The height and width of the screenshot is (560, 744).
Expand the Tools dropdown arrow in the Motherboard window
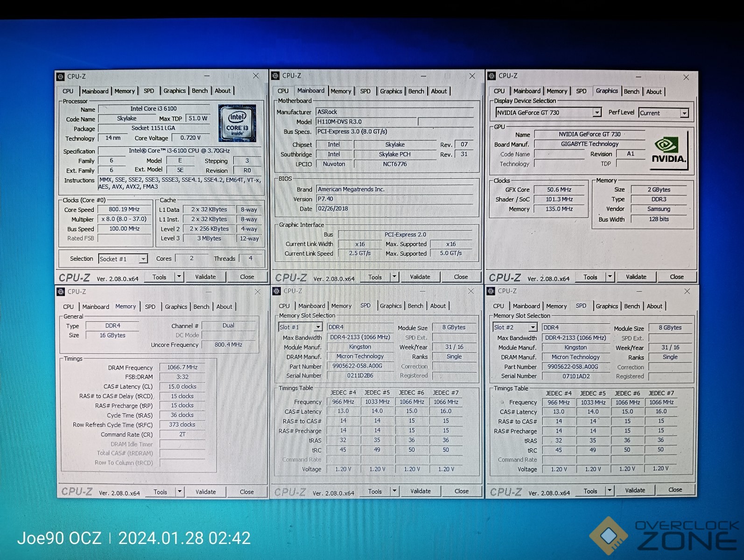394,277
